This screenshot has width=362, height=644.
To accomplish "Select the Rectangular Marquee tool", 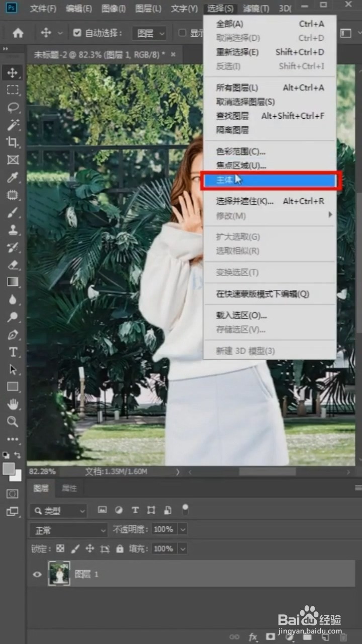I will (13, 91).
